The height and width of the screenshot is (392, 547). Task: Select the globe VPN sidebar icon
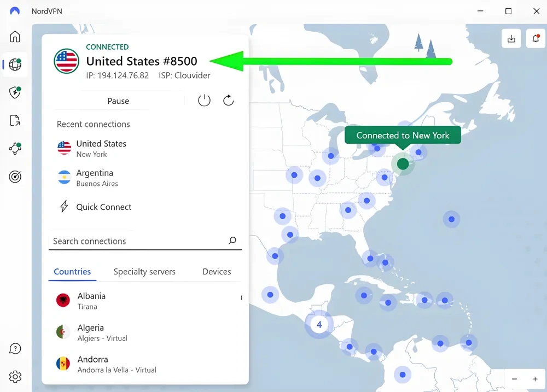coord(15,65)
